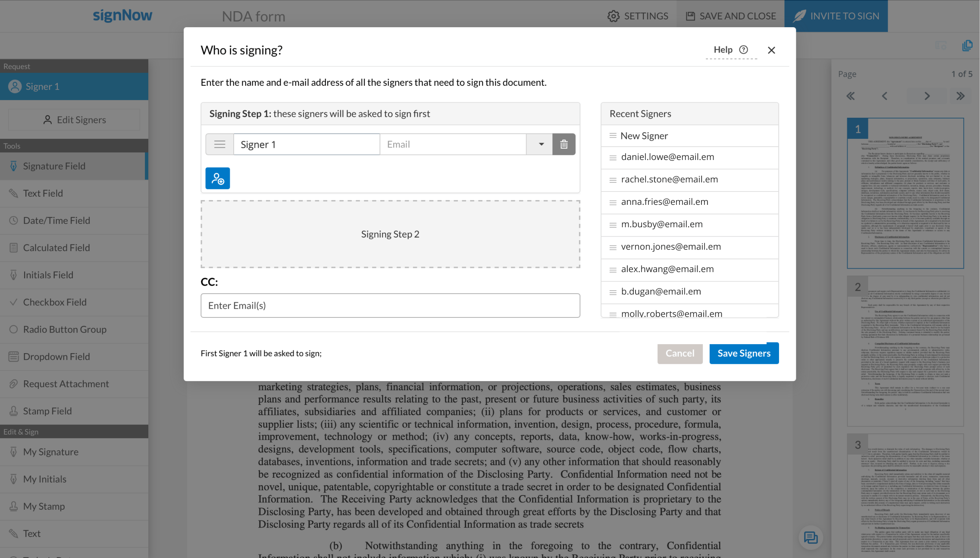Expand the Signer 1 email dropdown arrow
Viewport: 980px width, 558px height.
point(541,144)
